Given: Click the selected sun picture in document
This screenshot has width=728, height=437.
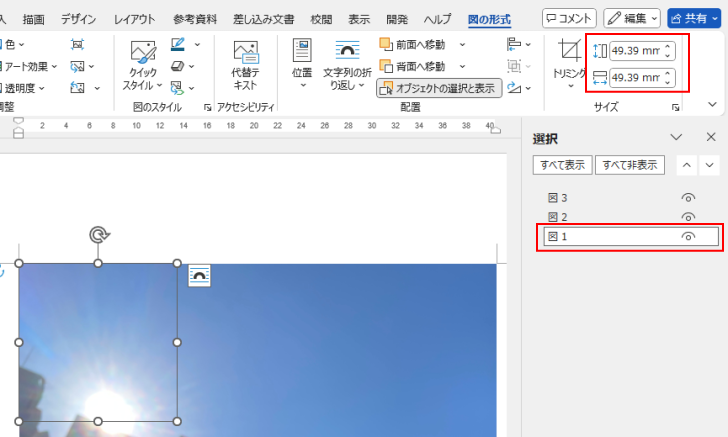Looking at the screenshot, I should [98, 342].
